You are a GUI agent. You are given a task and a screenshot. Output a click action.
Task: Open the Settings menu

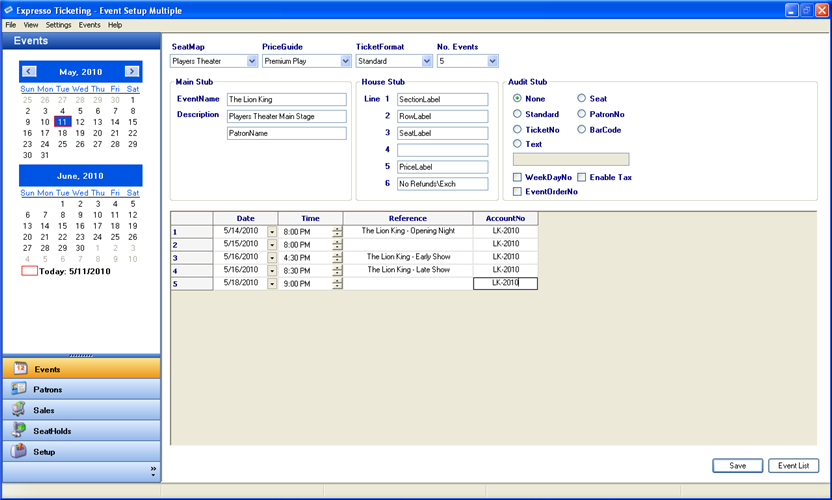click(58, 25)
